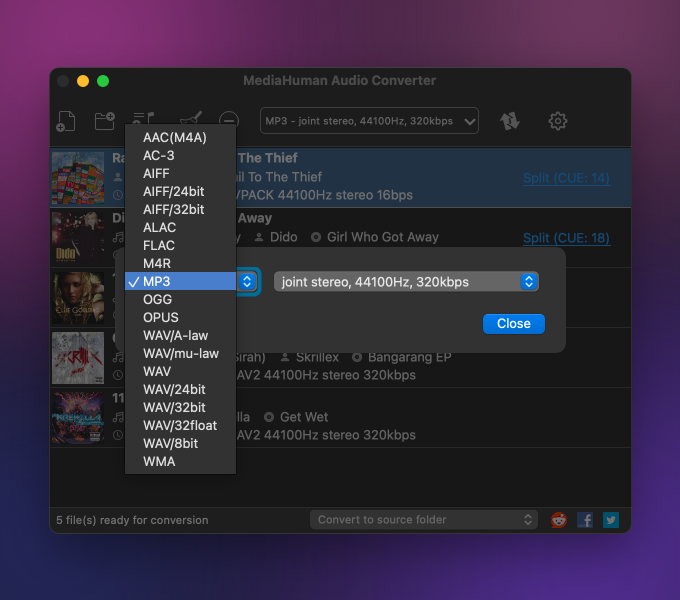This screenshot has width=680, height=600.
Task: Select the Hail To The Thief album cover
Action: 78,178
